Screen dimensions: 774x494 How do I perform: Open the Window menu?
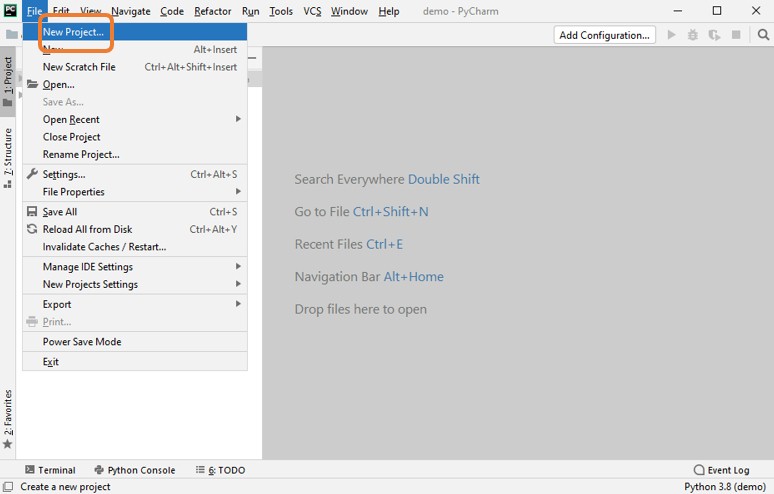[x=349, y=11]
